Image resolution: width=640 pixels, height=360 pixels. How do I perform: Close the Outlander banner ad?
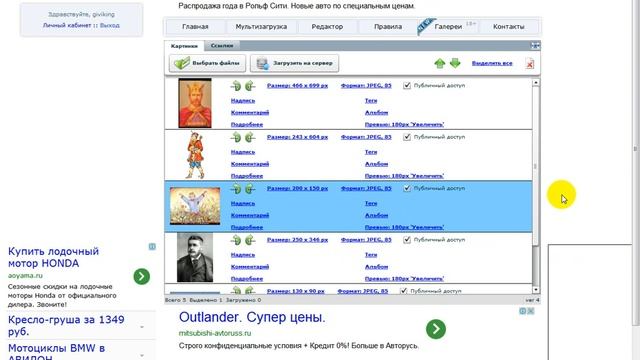pos(531,311)
